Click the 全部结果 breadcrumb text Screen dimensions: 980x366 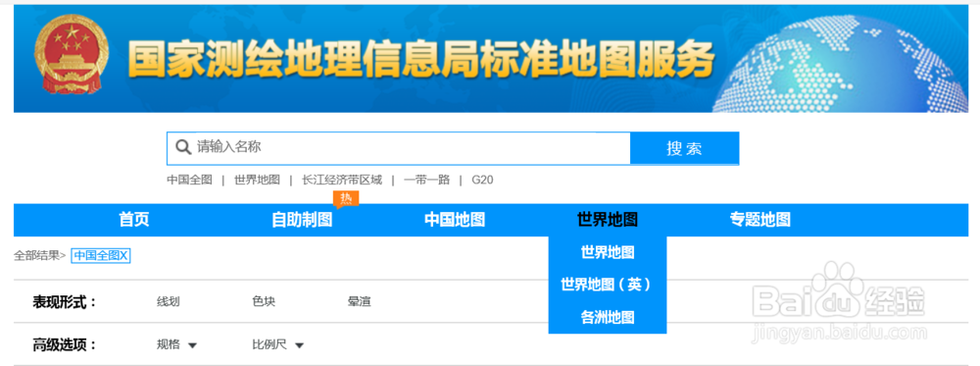coord(37,255)
